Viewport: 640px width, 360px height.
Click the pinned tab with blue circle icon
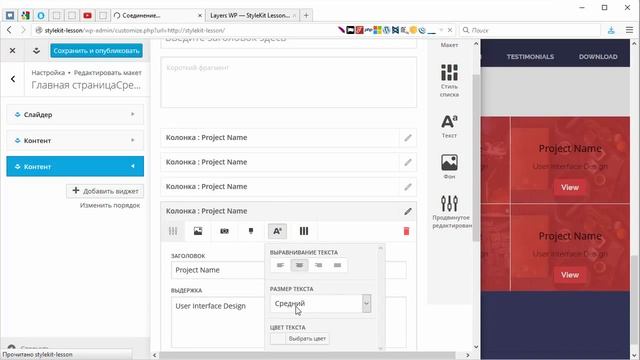click(41, 16)
